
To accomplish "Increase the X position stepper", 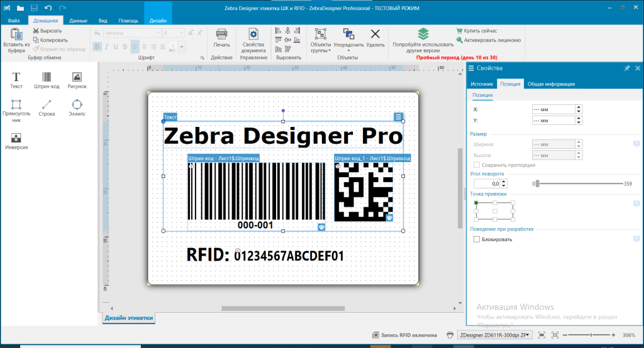I will click(x=579, y=107).
